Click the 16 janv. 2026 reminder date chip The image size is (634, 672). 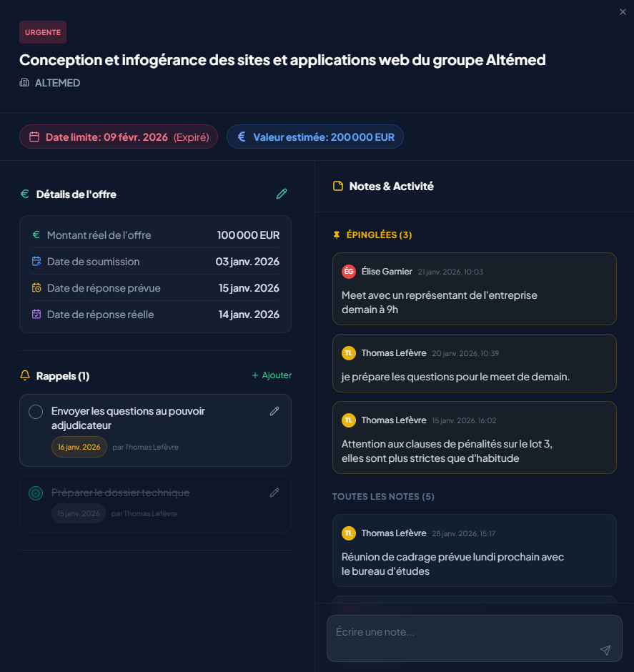(79, 447)
